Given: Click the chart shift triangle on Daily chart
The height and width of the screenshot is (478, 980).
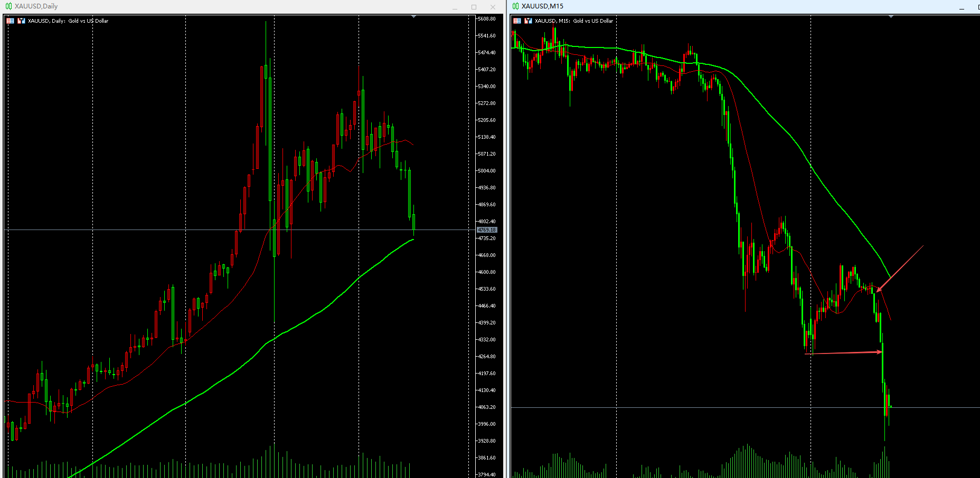Looking at the screenshot, I should click(414, 17).
